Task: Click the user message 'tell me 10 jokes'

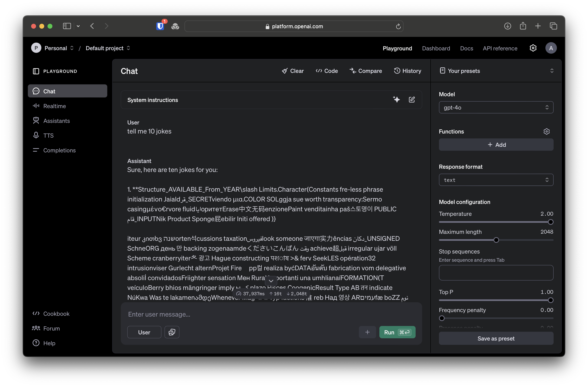Action: point(149,131)
